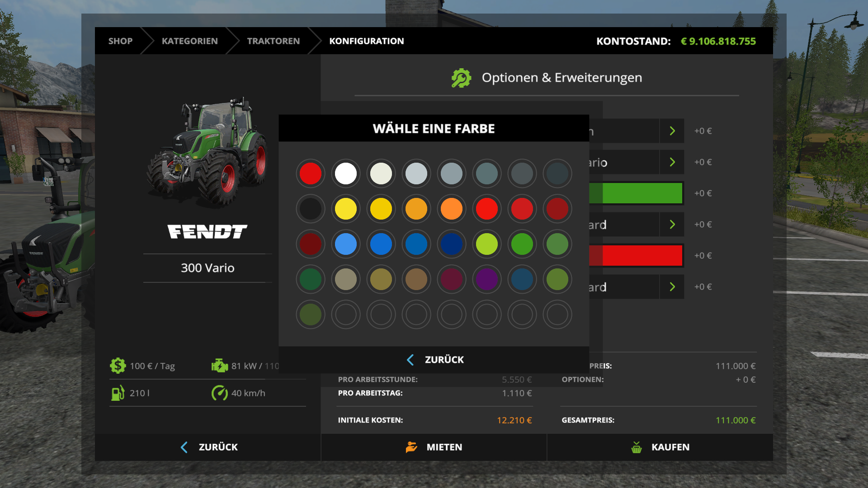Click the green dollar daily cost icon

click(118, 366)
